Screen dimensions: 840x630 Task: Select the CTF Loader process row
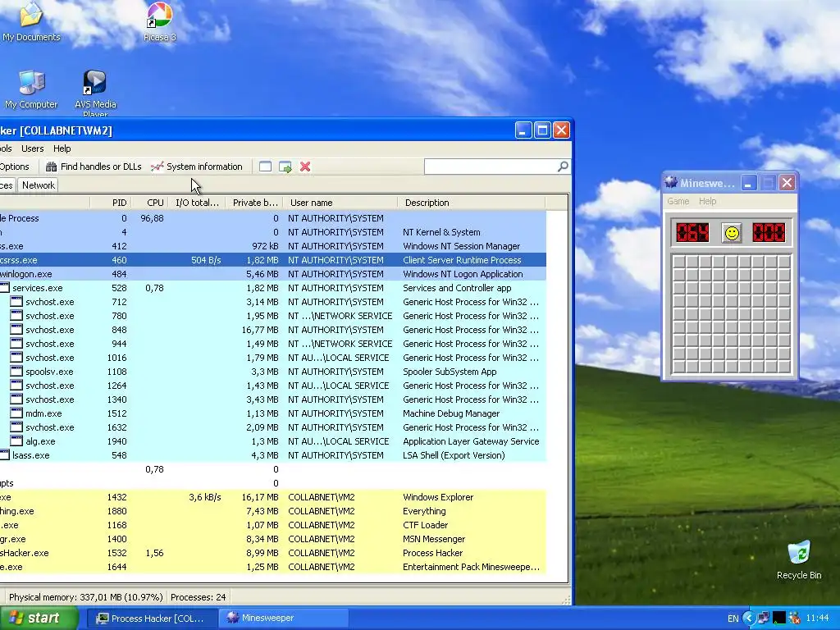tap(272, 524)
